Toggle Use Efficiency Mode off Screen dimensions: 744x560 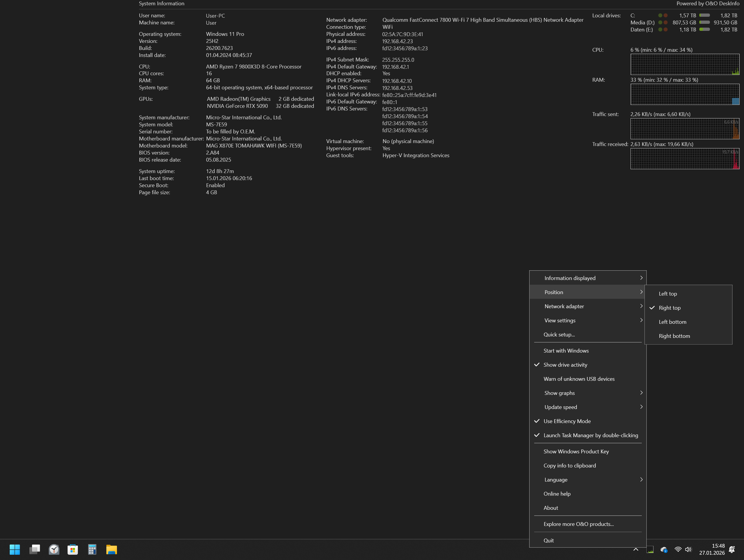tap(567, 421)
